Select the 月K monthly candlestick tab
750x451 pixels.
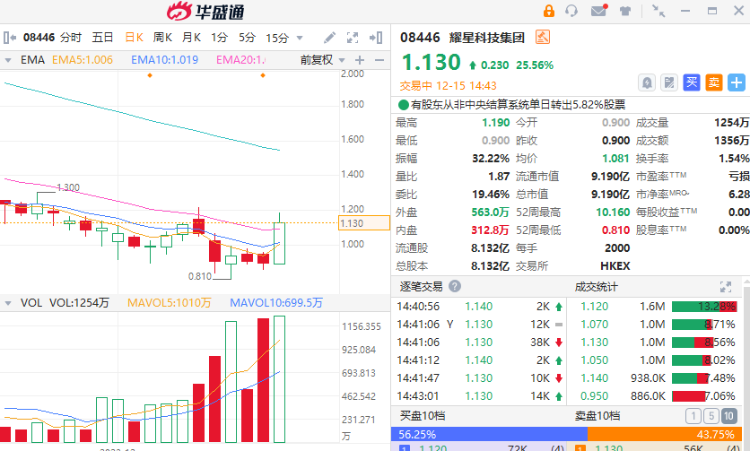191,37
